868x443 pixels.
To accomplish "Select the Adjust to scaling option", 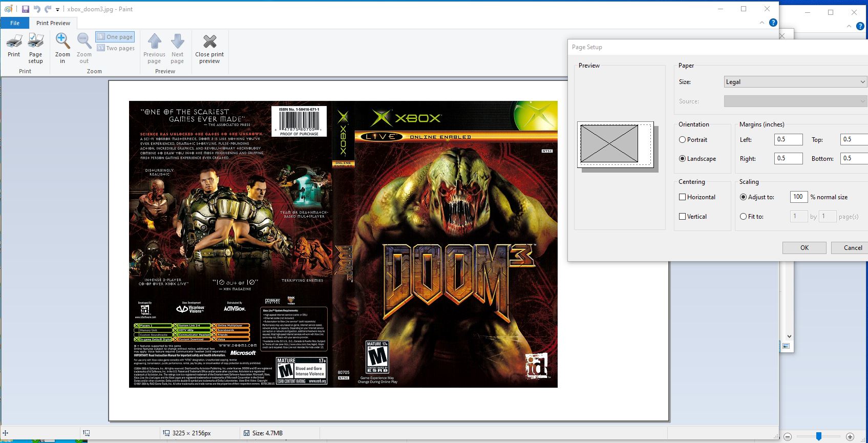I will point(757,197).
